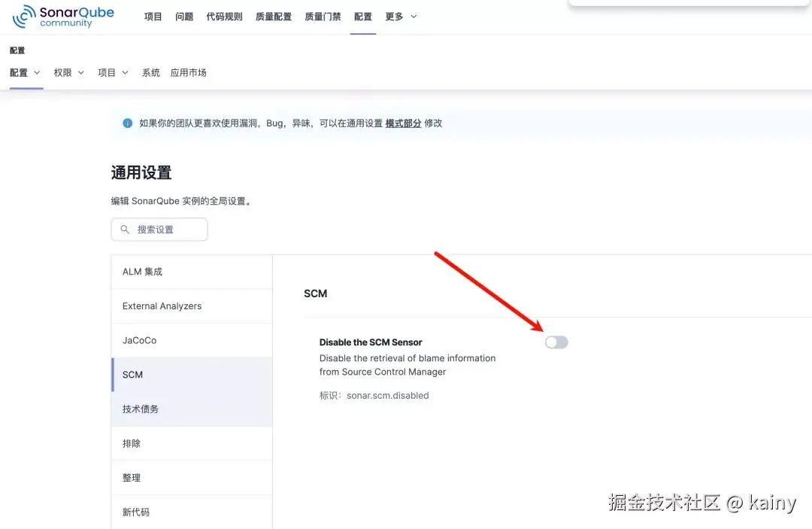Toggle Disable the SCM Sensor switch
Viewport: 812px width, 529px height.
pyautogui.click(x=556, y=342)
